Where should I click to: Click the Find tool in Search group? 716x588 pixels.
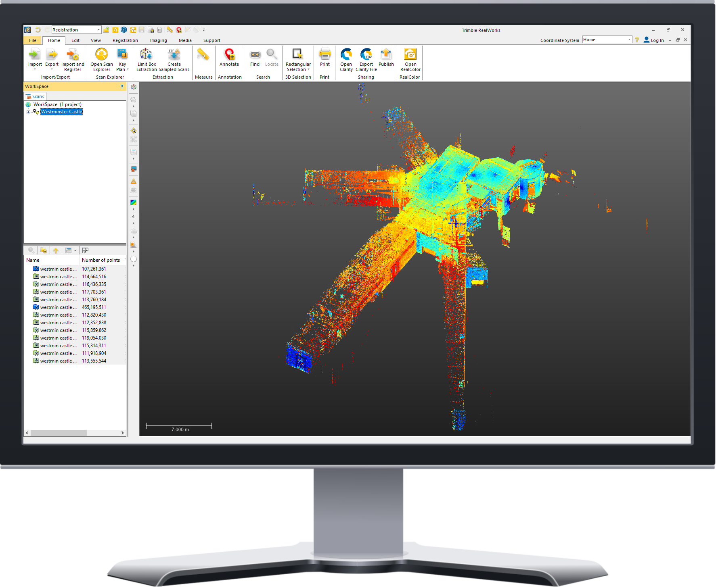[255, 59]
